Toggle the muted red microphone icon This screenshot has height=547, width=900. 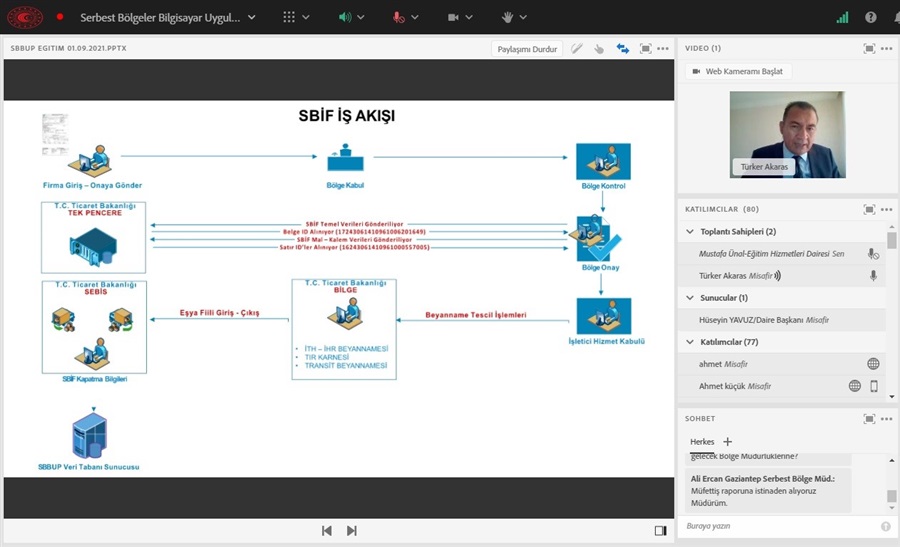(x=398, y=17)
